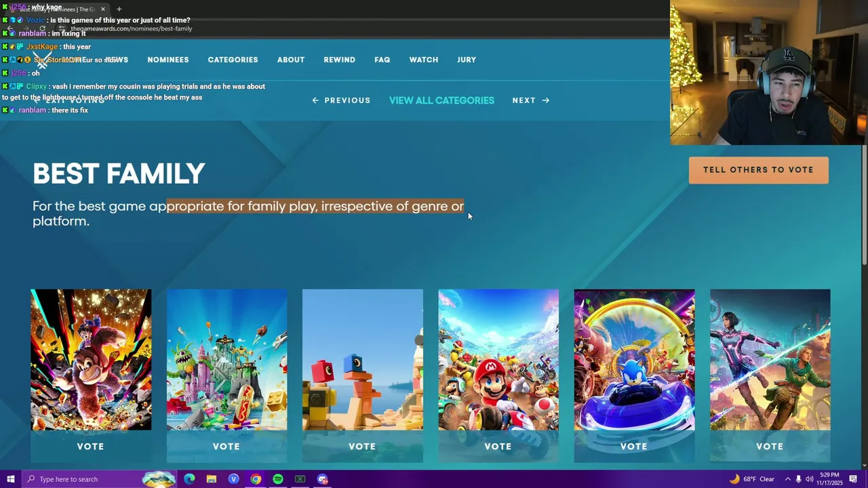Viewport: 868px width, 488px height.
Task: Open the blue V app on taskbar
Action: [234, 479]
